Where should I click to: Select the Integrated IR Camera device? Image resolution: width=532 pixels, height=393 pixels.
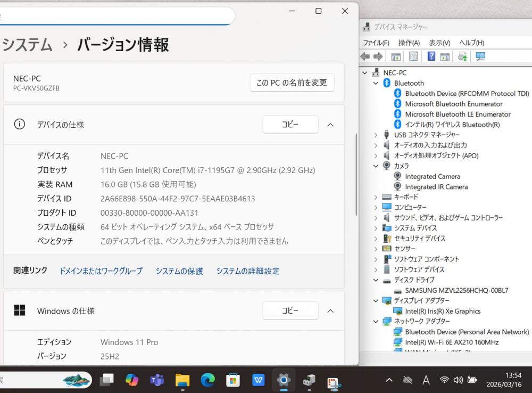tap(436, 187)
